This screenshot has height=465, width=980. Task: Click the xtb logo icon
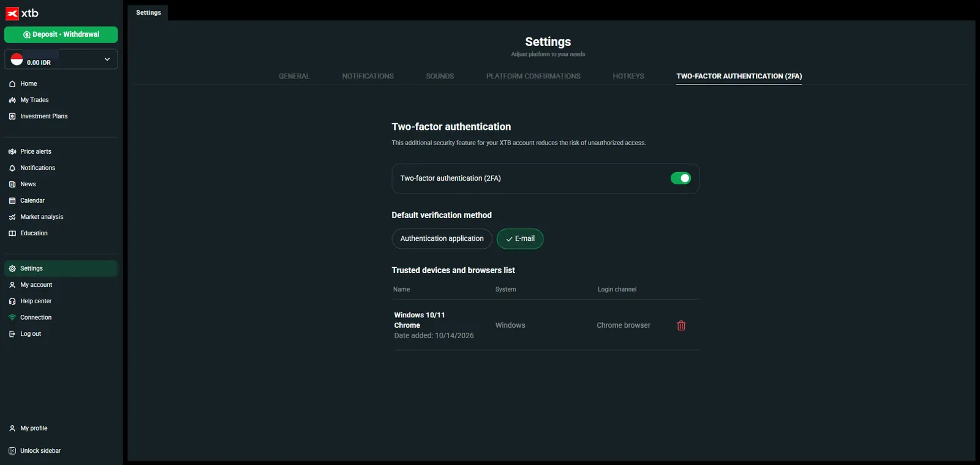[x=12, y=13]
